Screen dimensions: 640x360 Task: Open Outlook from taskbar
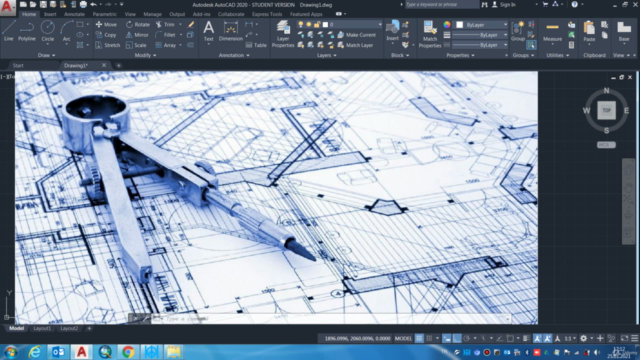point(58,352)
